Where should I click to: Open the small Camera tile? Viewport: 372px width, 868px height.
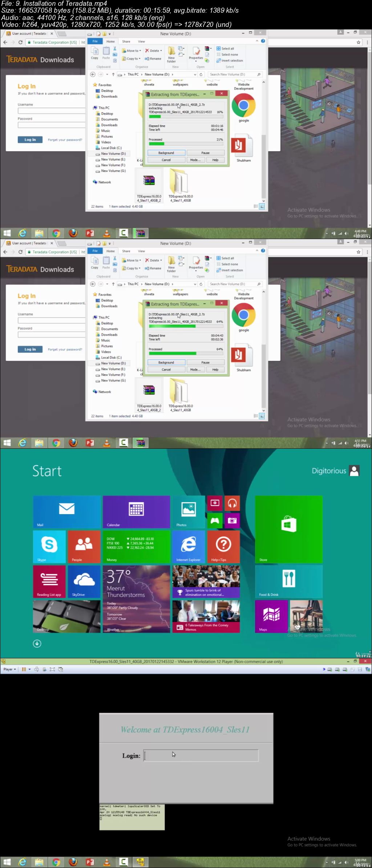click(x=232, y=521)
